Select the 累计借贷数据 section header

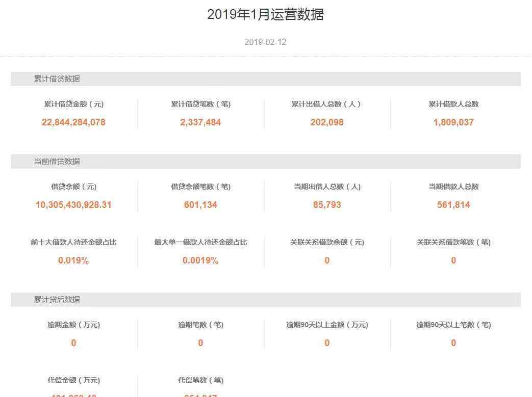[57, 79]
